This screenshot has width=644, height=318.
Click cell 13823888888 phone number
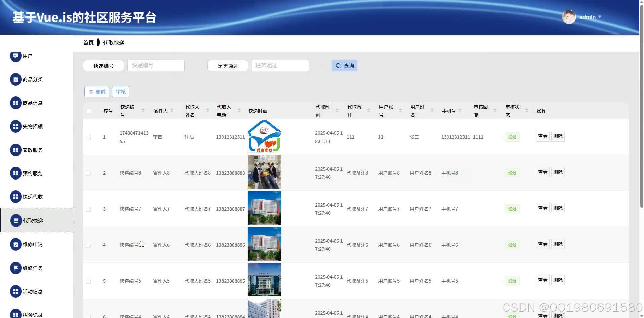(231, 173)
